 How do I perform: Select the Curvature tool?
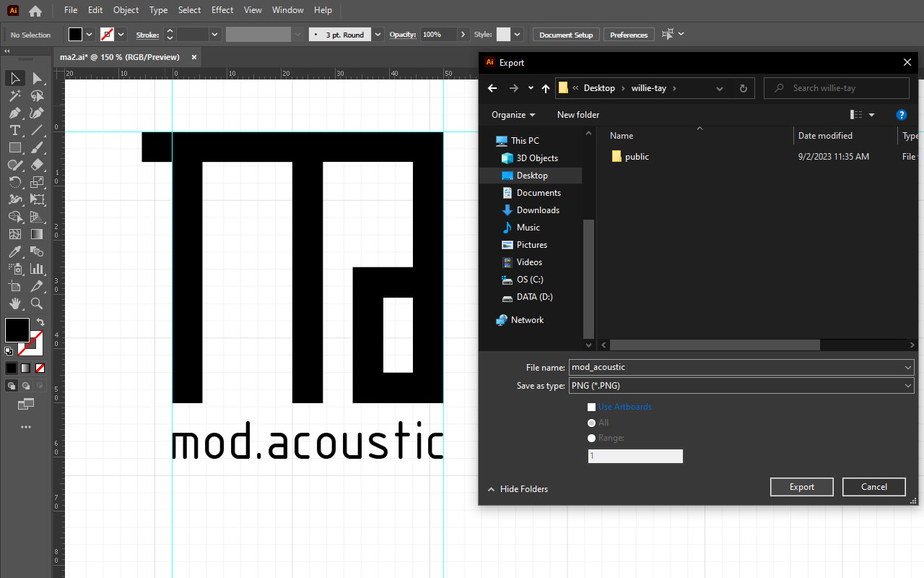click(38, 113)
